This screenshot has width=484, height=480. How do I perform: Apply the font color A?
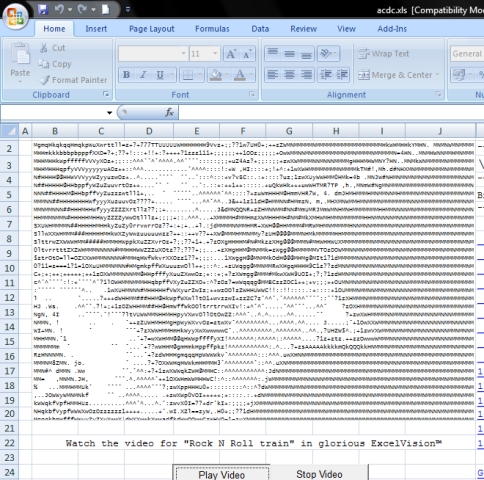(x=240, y=75)
